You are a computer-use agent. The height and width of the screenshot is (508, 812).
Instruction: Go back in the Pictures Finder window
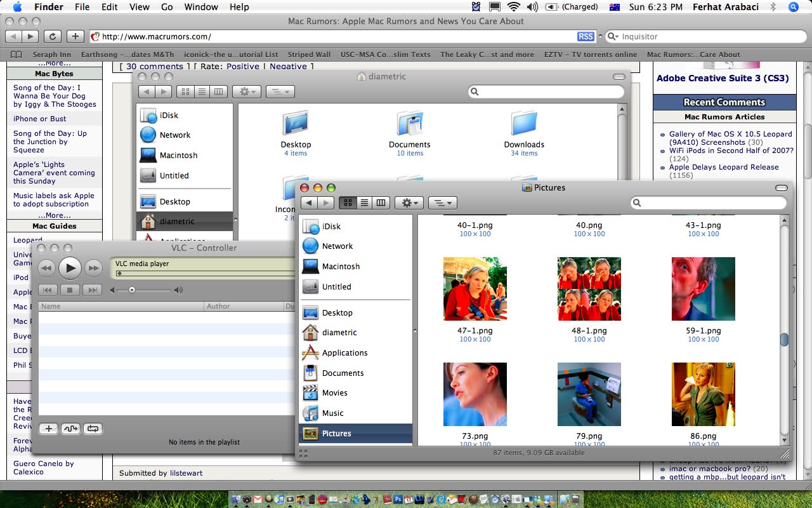pyautogui.click(x=309, y=203)
